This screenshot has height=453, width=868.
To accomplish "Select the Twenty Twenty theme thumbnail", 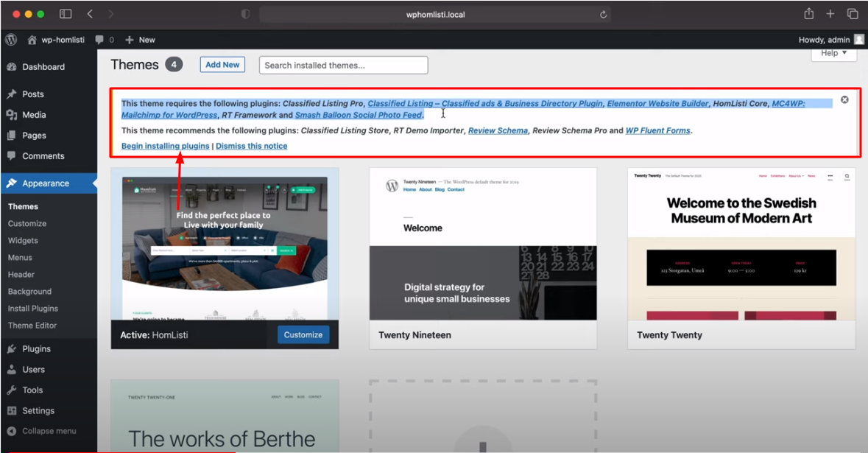I will [741, 245].
